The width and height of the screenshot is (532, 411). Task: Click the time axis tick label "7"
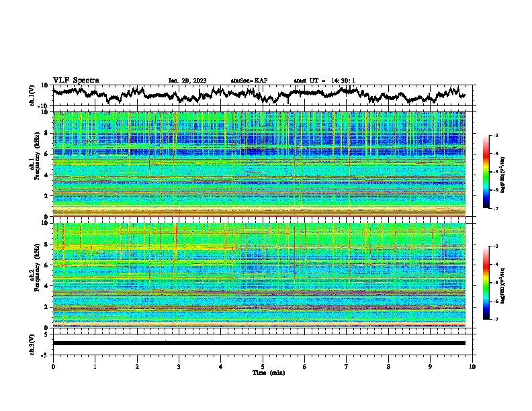(347, 367)
